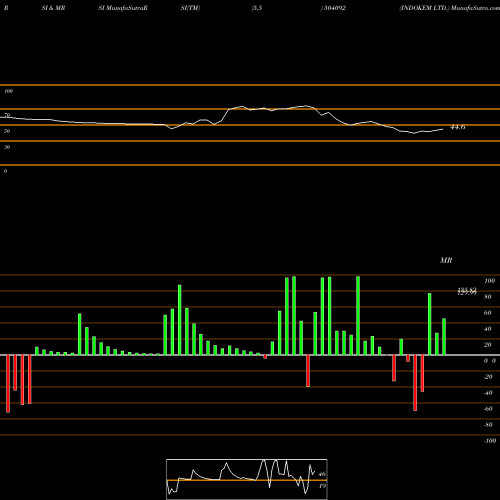Click the MR axis label 60
500x500 pixels.
(x=487, y=313)
